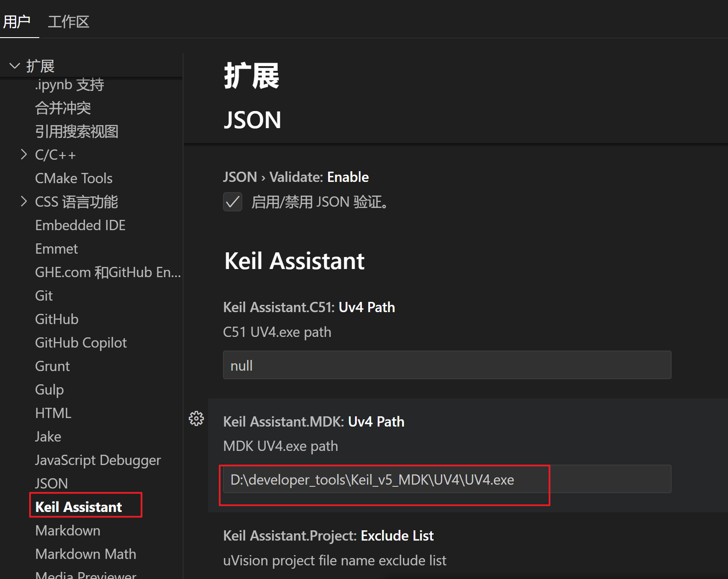
Task: Open GHE.com 和GitHub Enterprise settings entry
Action: (x=108, y=272)
